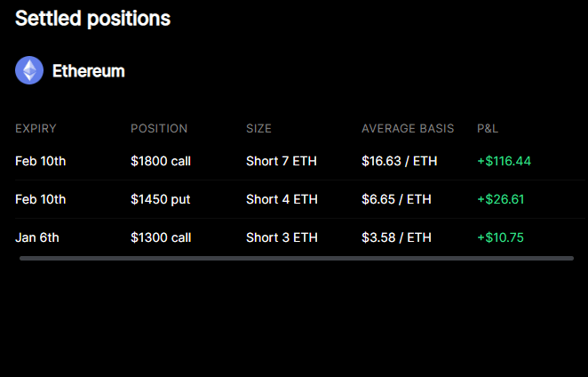Click the +$26.61 profit value
This screenshot has height=377, width=588.
500,199
